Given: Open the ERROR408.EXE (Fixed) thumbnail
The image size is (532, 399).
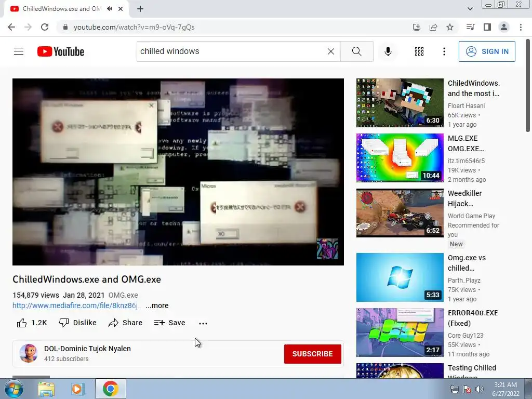Looking at the screenshot, I should click(x=400, y=332).
